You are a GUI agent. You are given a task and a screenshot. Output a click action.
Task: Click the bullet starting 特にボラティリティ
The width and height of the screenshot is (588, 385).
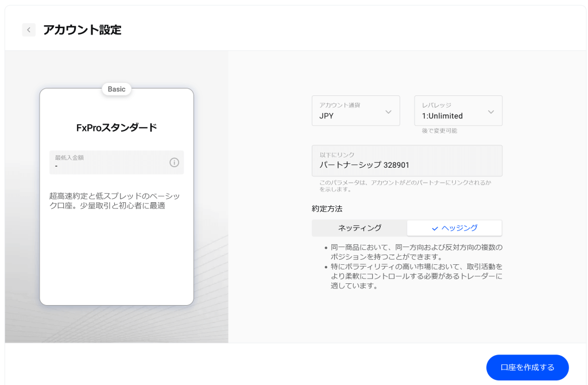coord(416,276)
